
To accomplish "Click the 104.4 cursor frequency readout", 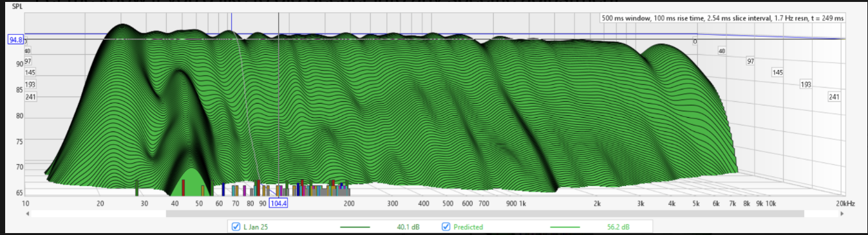I will click(x=278, y=203).
